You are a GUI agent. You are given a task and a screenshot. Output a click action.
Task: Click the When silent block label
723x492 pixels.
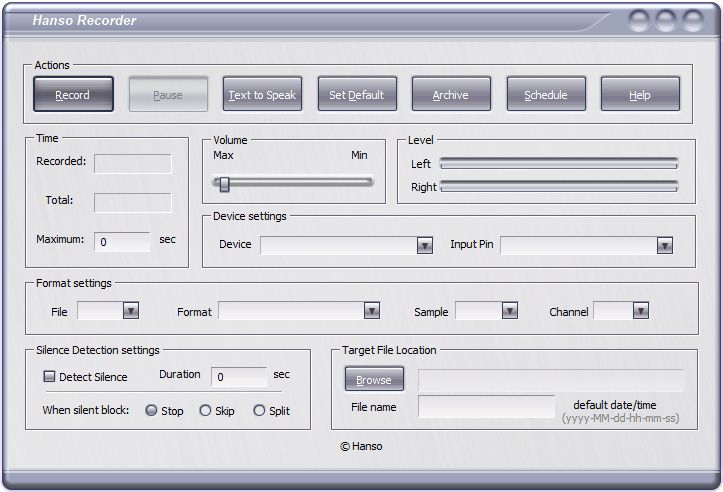86,410
